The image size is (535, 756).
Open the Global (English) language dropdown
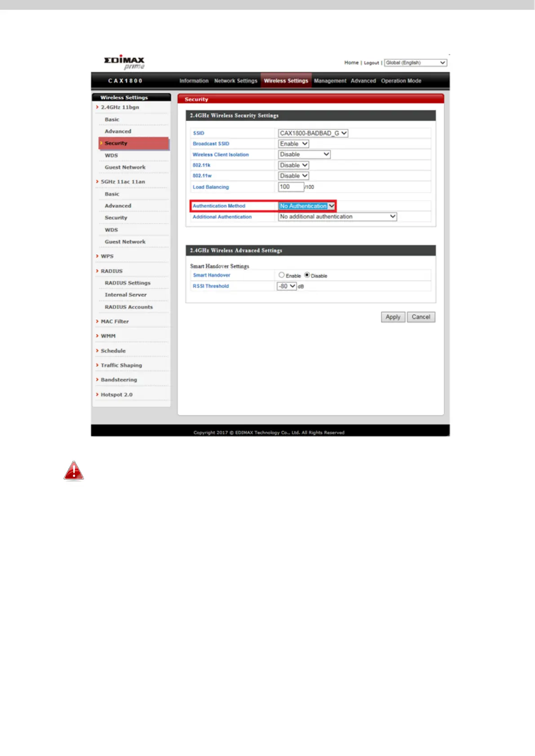[x=416, y=63]
